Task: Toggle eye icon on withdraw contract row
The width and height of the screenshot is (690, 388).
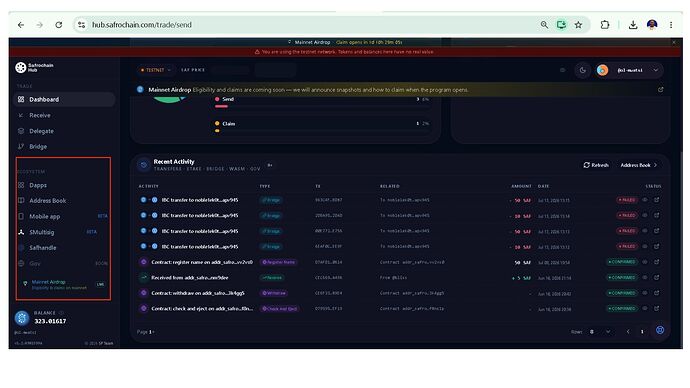Action: 645,293
